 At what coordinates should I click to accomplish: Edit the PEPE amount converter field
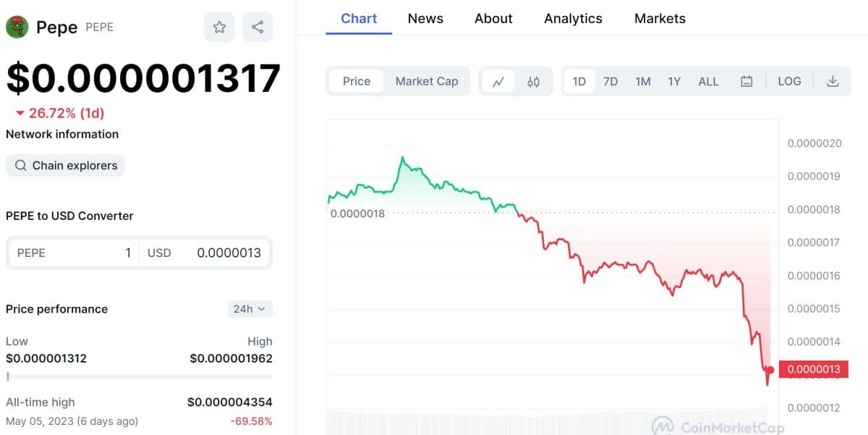(x=73, y=253)
